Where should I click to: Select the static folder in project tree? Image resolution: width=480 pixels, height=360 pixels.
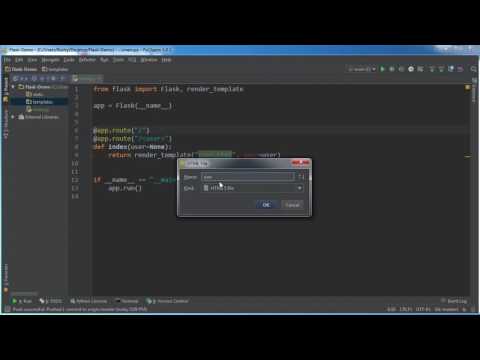pos(35,94)
